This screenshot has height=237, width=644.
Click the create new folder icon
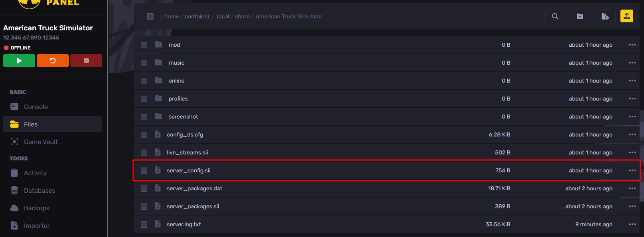580,16
